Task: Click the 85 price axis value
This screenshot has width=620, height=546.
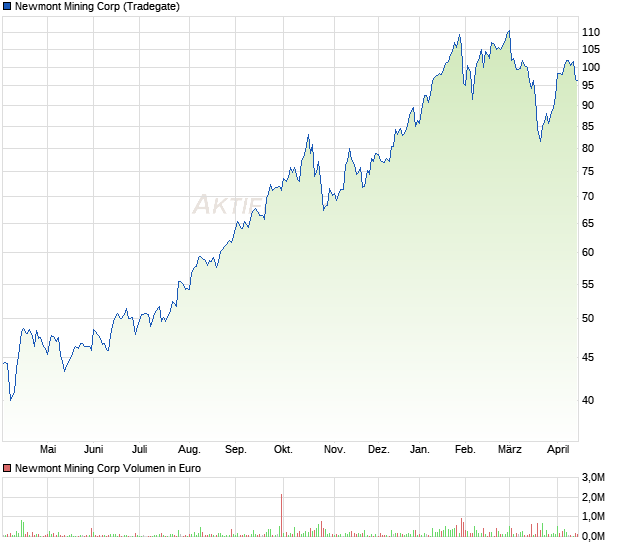Action: [588, 127]
